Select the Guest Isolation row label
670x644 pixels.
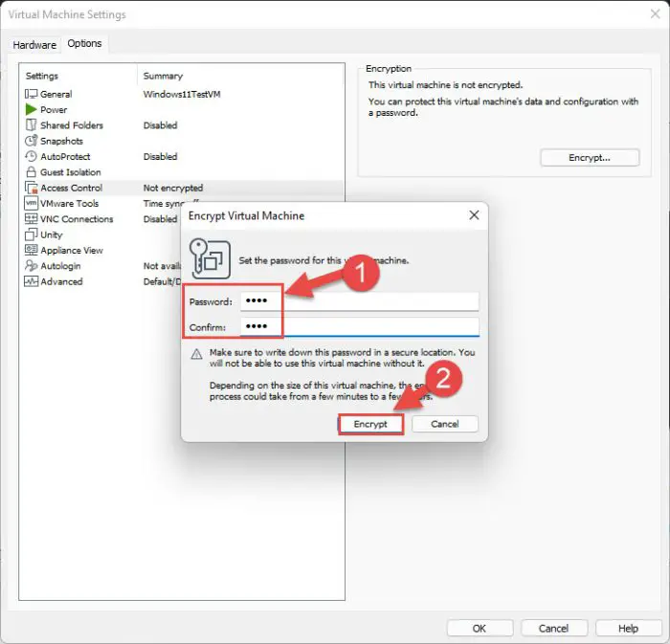coord(71,172)
